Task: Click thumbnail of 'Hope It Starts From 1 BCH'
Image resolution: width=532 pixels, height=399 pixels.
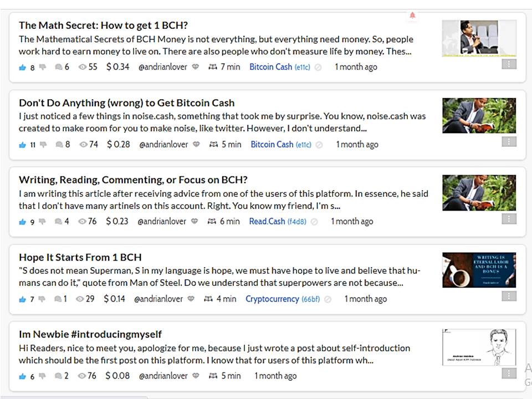Action: point(479,270)
